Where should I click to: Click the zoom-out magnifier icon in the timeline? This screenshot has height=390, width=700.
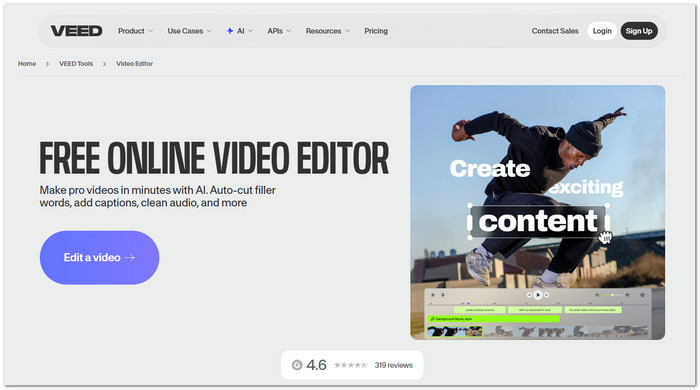[597, 295]
